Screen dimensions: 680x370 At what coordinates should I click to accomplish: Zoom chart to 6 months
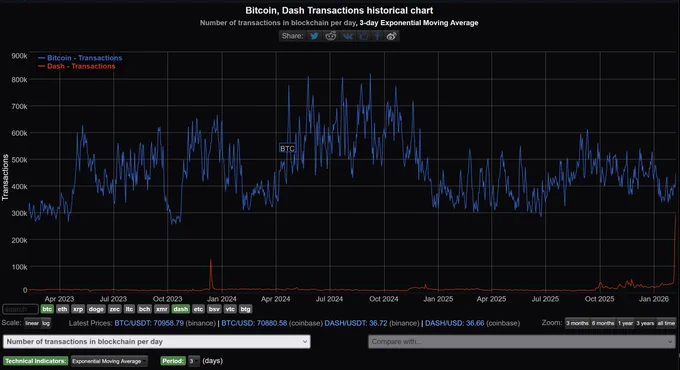pyautogui.click(x=603, y=323)
